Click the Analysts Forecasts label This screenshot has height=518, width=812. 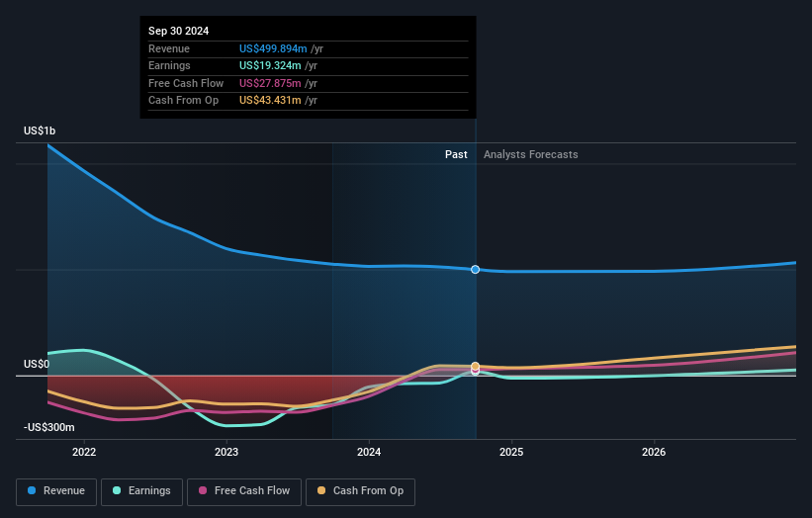tap(531, 154)
